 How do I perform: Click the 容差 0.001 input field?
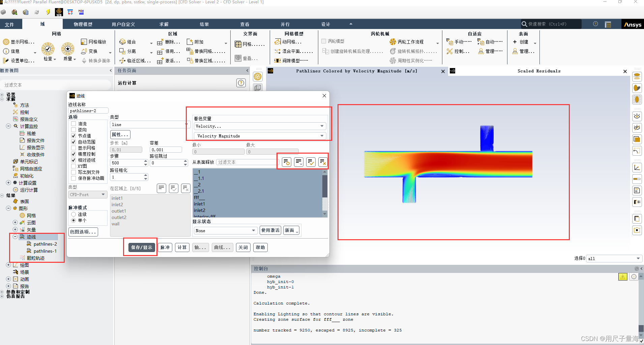point(166,150)
